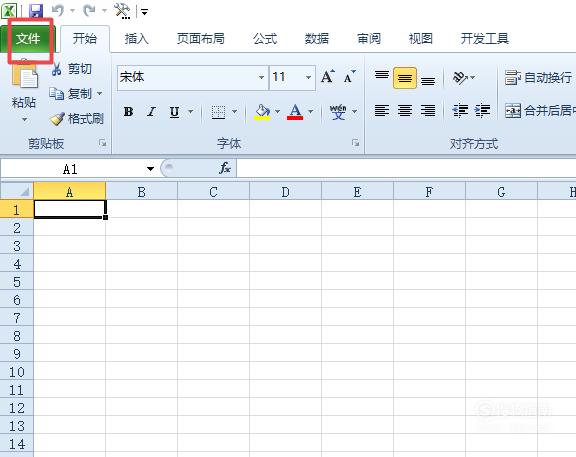Screen dimensions: 576x457
Task: Click 合并后居中 merge and center button
Action: click(539, 110)
